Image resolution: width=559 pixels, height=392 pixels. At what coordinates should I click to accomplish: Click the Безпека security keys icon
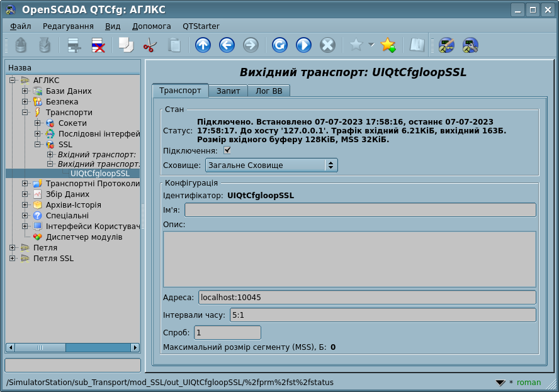tap(38, 101)
